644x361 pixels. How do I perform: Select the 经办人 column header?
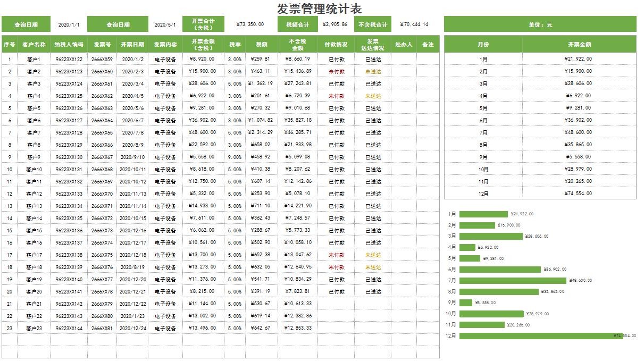point(404,45)
